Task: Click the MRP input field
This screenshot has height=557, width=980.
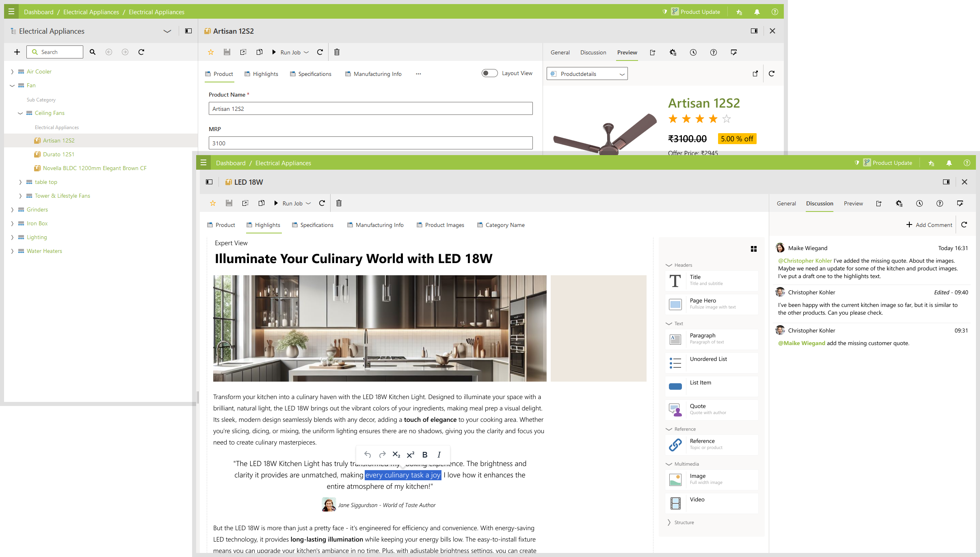Action: coord(370,143)
